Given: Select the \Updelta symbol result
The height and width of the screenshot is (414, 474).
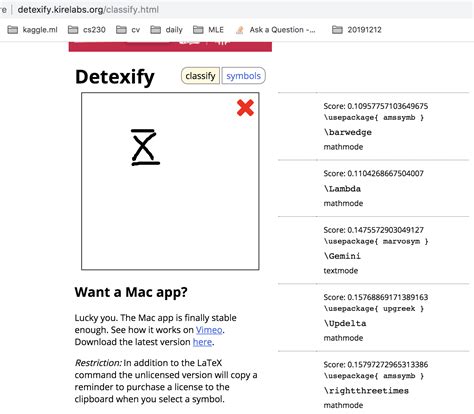Looking at the screenshot, I should [345, 323].
